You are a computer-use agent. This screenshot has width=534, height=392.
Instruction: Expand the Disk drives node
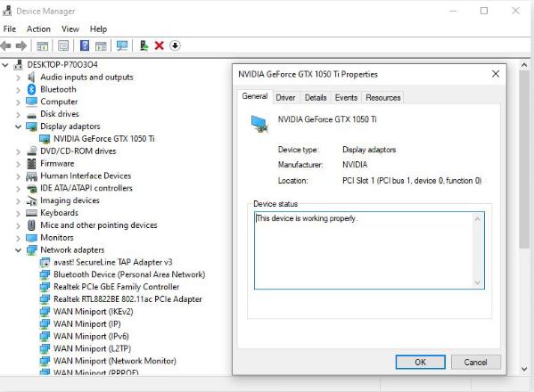[18, 114]
